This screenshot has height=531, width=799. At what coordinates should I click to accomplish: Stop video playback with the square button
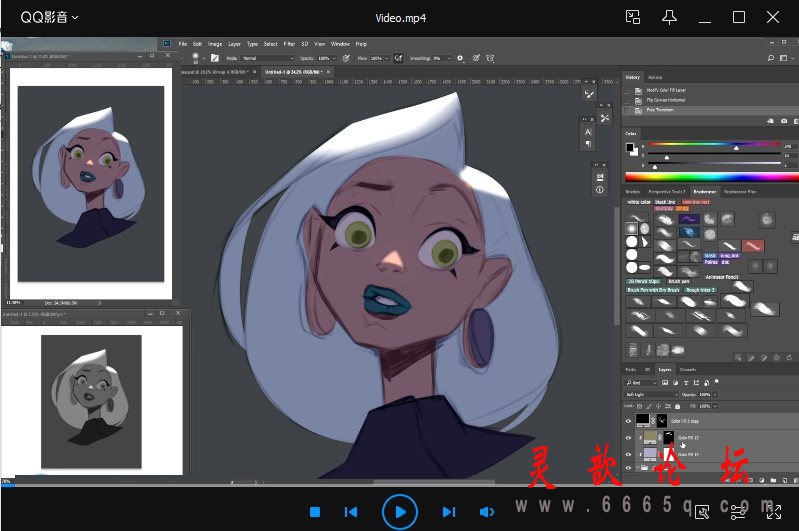pyautogui.click(x=315, y=512)
